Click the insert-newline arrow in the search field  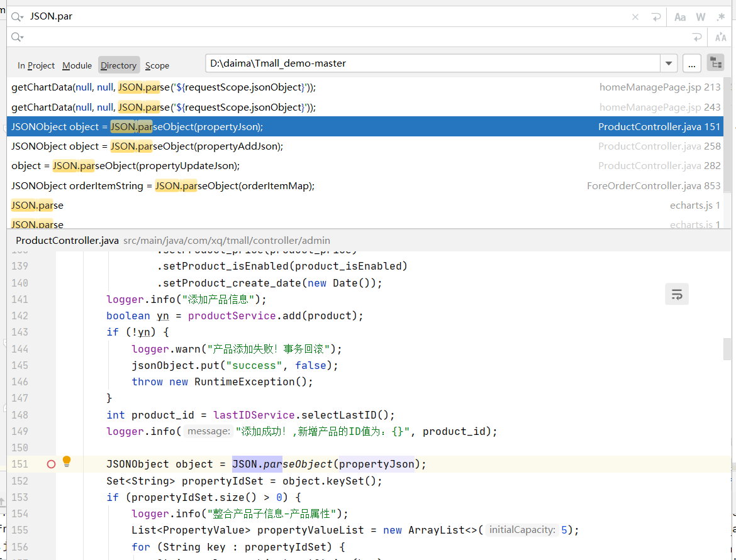655,16
